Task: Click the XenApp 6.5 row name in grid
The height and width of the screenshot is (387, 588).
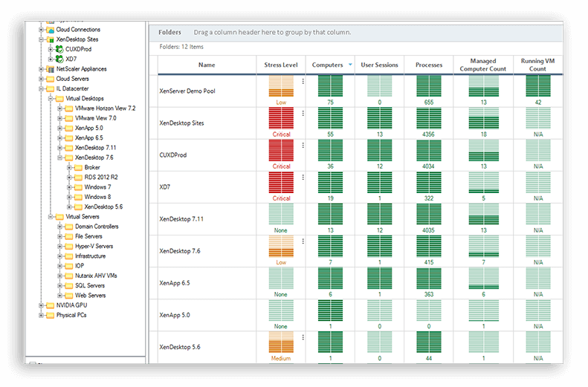Action: point(175,283)
